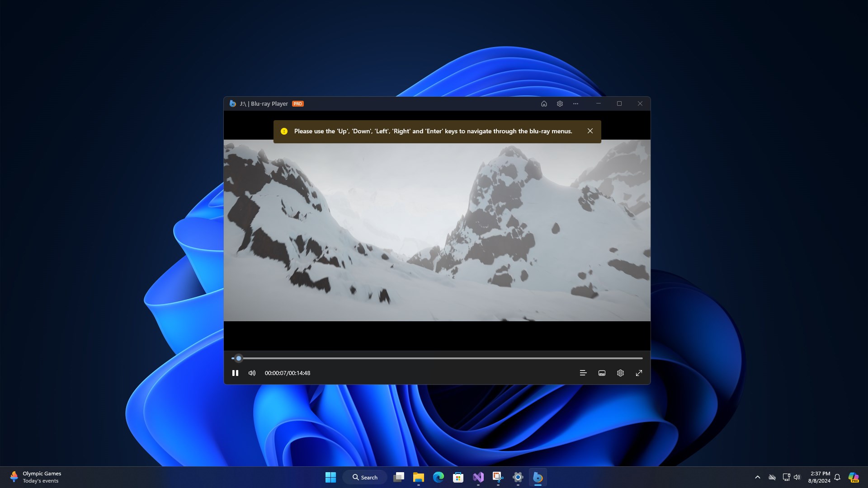Viewport: 868px width, 488px height.
Task: Open the chapter playlist icon
Action: pyautogui.click(x=583, y=373)
